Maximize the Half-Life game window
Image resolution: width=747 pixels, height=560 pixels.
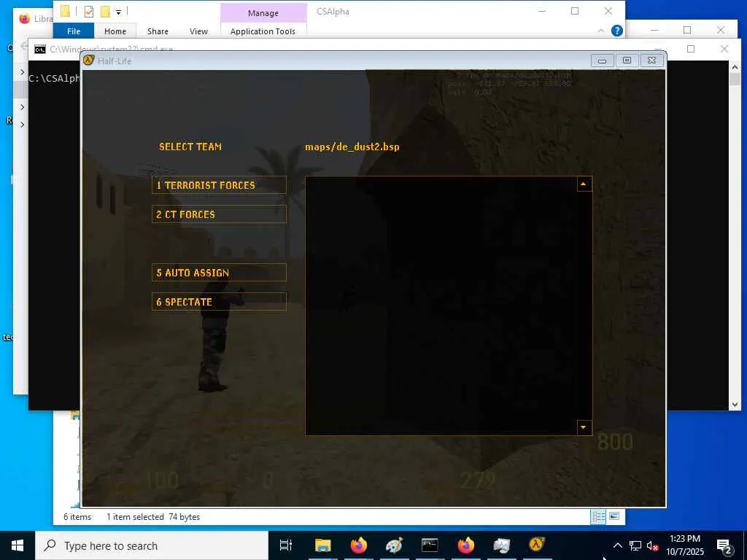coord(627,61)
